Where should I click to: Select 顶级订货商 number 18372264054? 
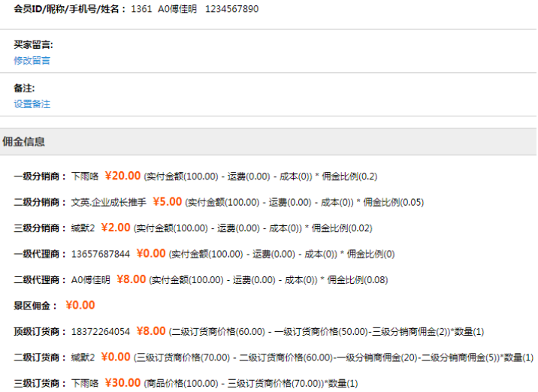pyautogui.click(x=101, y=331)
